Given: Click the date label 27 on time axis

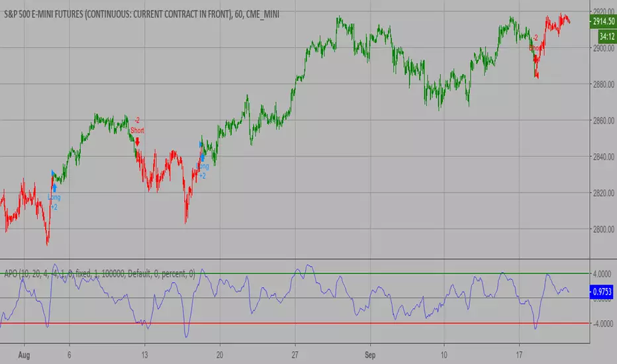Looking at the screenshot, I should coord(295,355).
